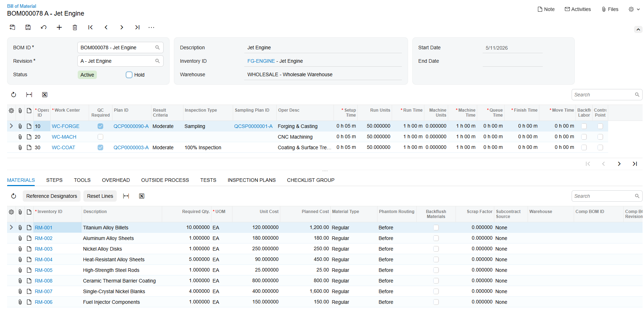The height and width of the screenshot is (313, 644).
Task: Toggle QC Required for WC-MACH operation
Action: coord(100,137)
